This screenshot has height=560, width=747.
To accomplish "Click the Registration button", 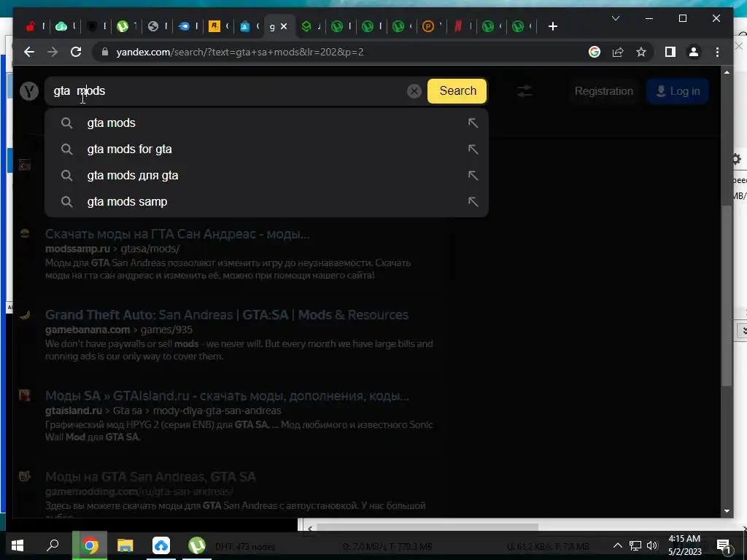I will tap(603, 91).
